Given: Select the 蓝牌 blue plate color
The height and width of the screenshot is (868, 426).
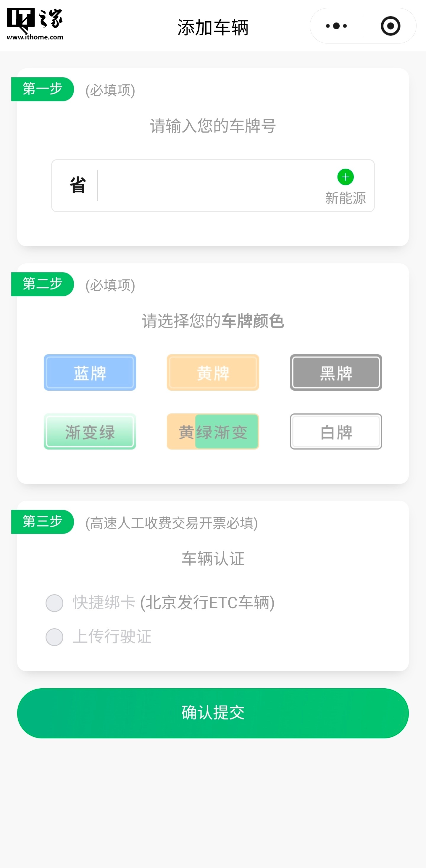Looking at the screenshot, I should tap(90, 372).
